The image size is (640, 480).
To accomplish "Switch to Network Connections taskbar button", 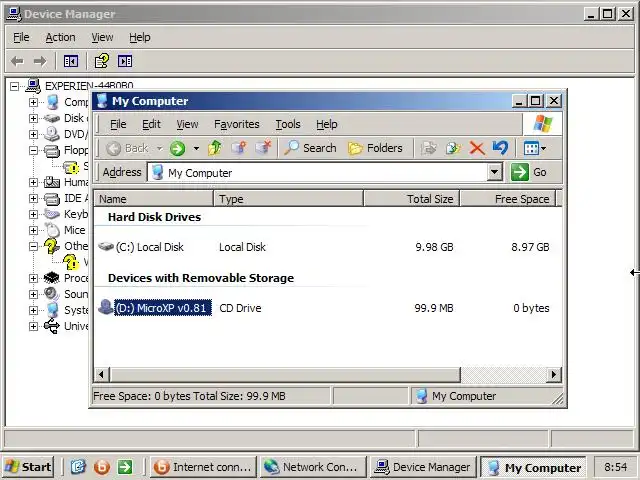I will point(312,467).
